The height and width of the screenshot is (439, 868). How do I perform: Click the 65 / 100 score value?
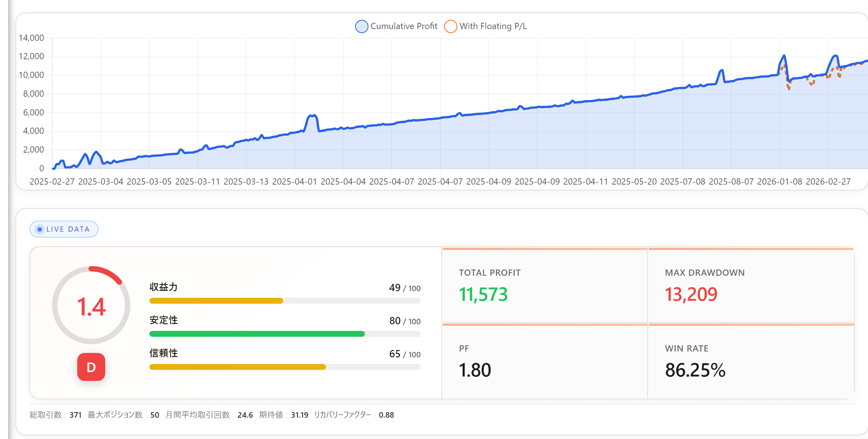point(405,354)
